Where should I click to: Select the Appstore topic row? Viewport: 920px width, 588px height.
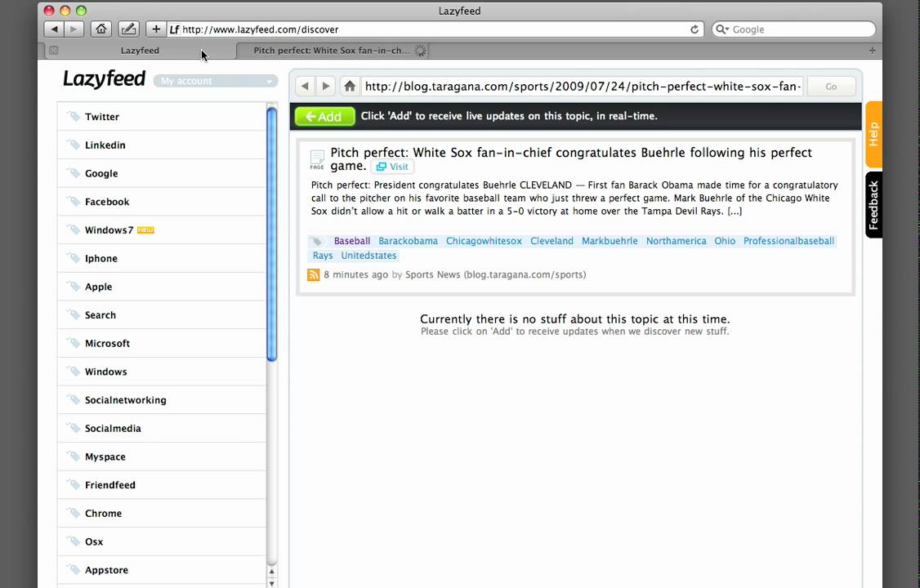coord(162,570)
